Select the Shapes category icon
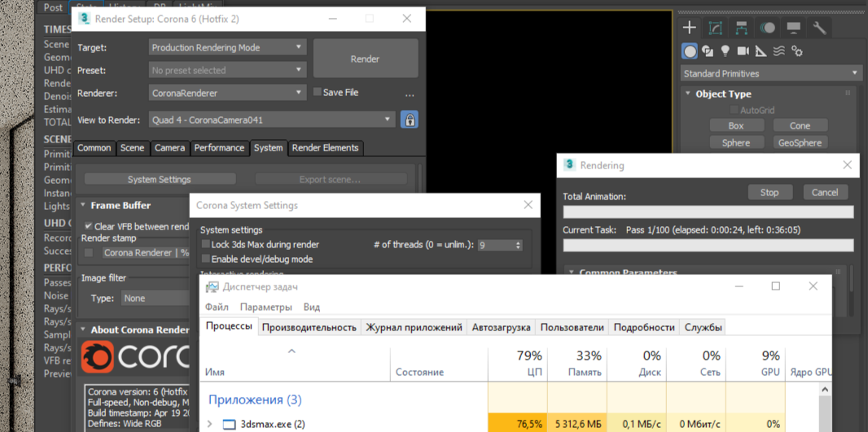 707,51
